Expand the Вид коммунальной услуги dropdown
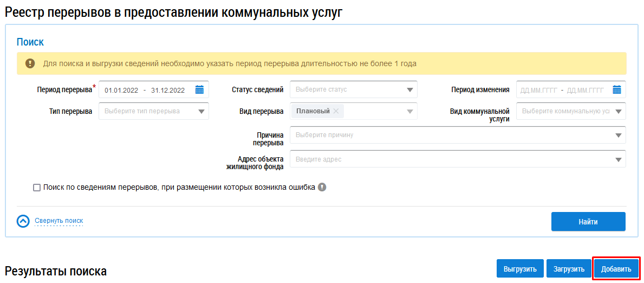 [618, 112]
